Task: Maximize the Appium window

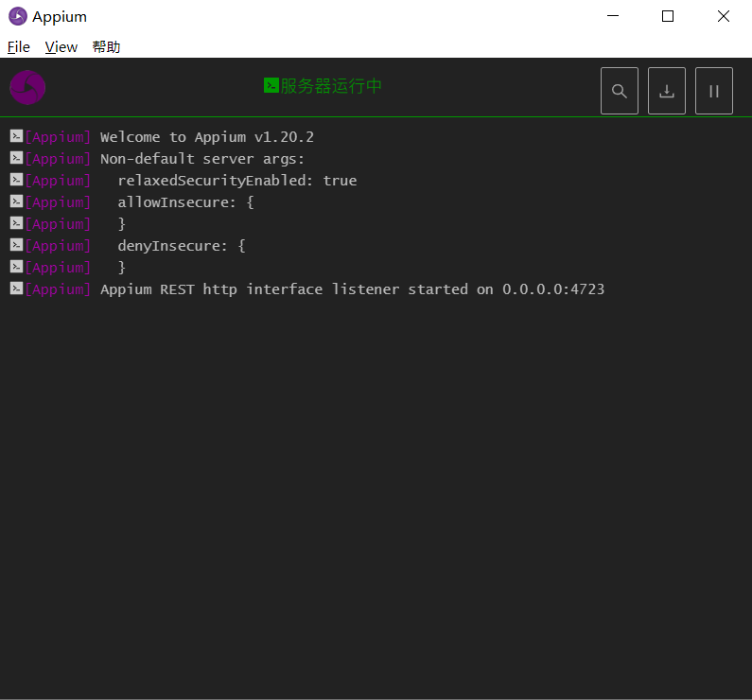Action: 668,16
